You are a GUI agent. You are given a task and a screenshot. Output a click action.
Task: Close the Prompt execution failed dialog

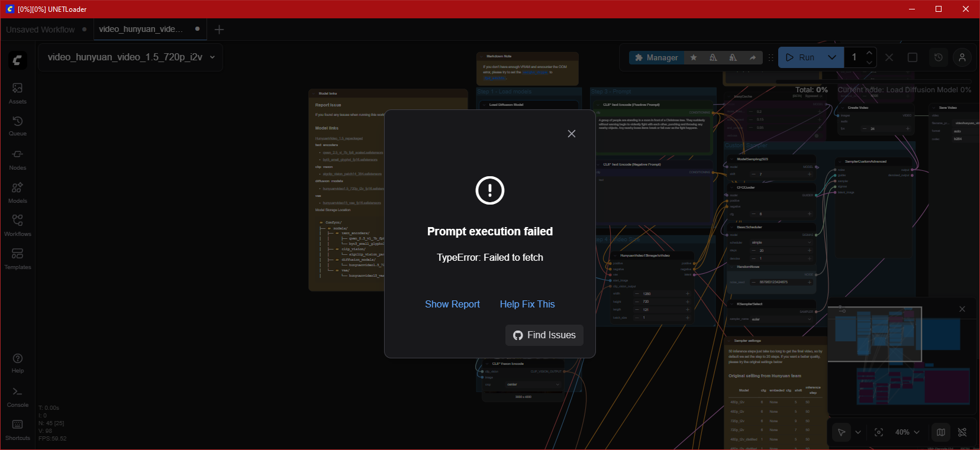click(572, 134)
